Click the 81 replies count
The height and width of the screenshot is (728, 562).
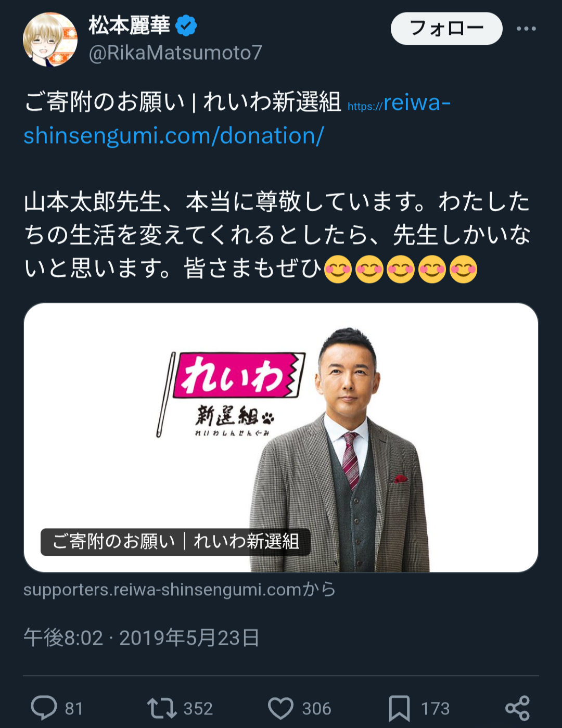[x=74, y=709]
